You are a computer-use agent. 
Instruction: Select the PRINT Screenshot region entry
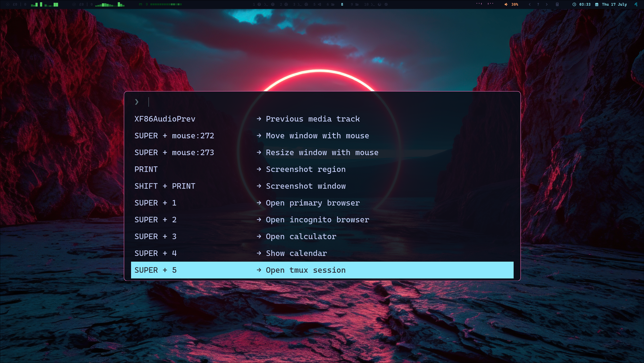(x=322, y=169)
